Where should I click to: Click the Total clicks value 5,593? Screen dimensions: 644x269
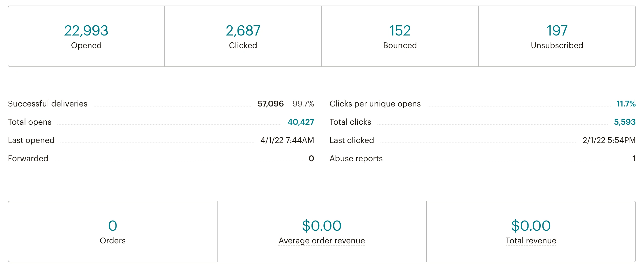pos(625,122)
